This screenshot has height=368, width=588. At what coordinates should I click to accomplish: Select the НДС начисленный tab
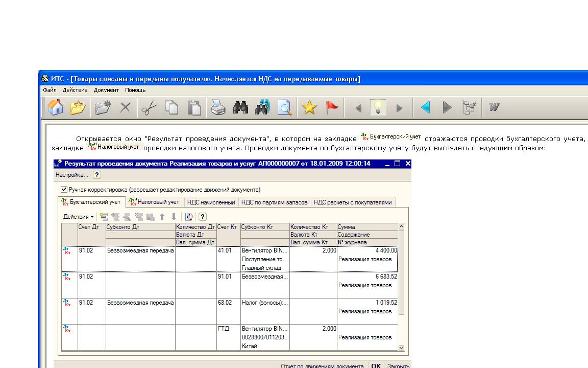pyautogui.click(x=210, y=202)
